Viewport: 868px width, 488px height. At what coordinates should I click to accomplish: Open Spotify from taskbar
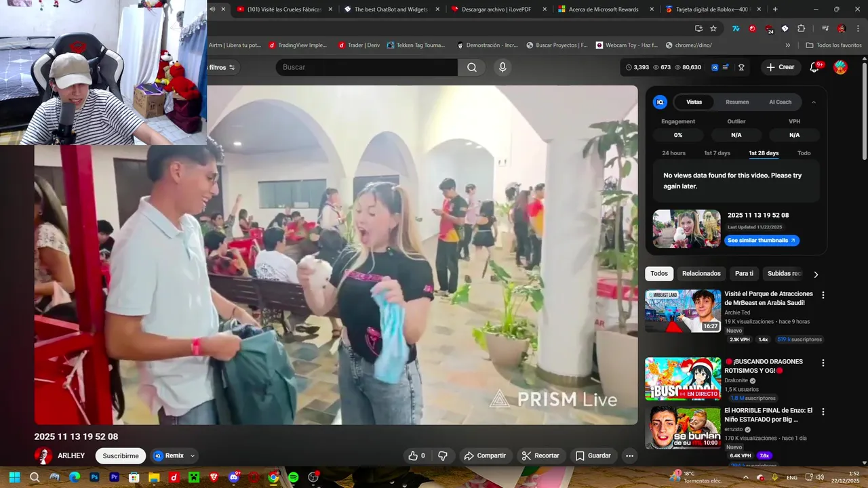(x=294, y=477)
